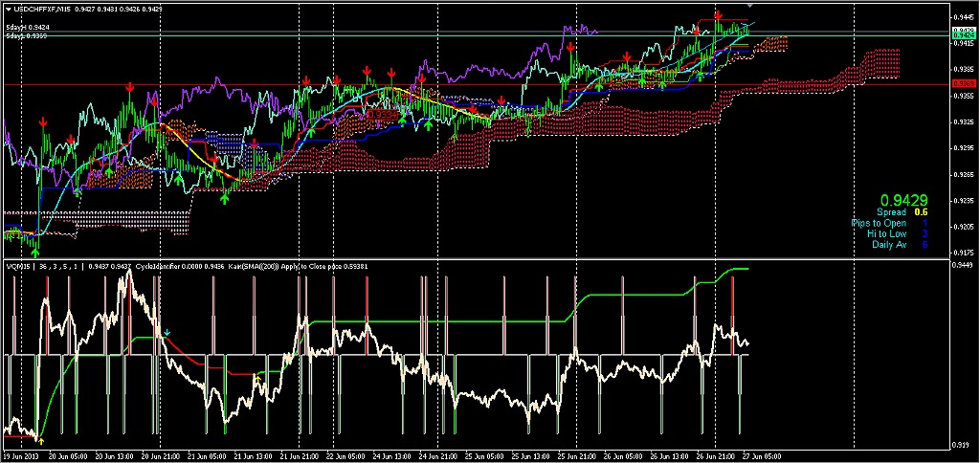Click the green up arrow at chart bottom-left
The height and width of the screenshot is (463, 980).
tap(36, 252)
